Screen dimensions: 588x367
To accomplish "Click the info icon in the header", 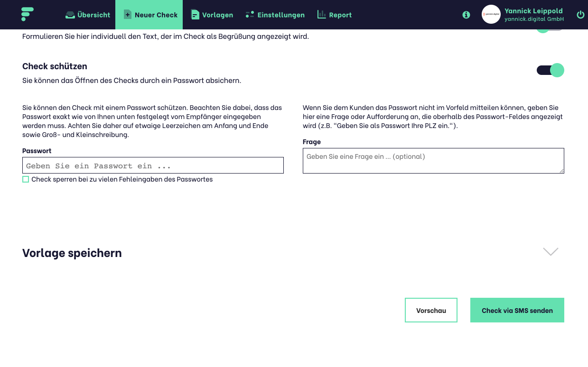I will click(x=466, y=15).
